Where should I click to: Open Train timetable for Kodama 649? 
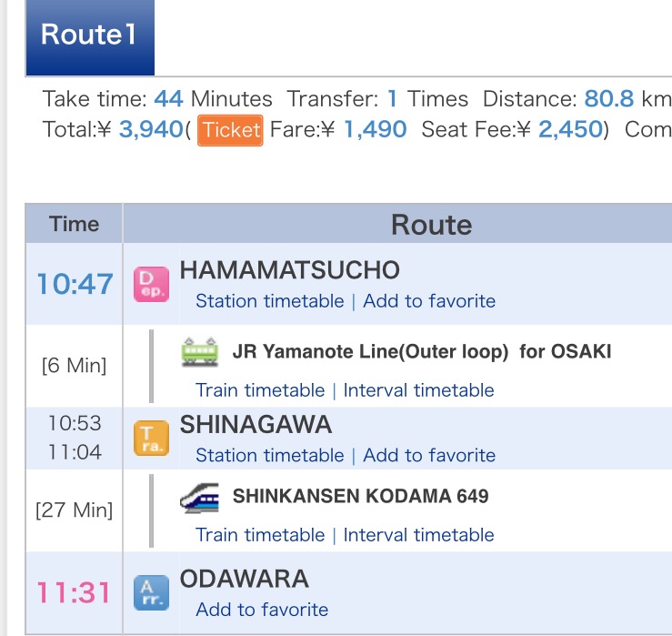point(260,535)
